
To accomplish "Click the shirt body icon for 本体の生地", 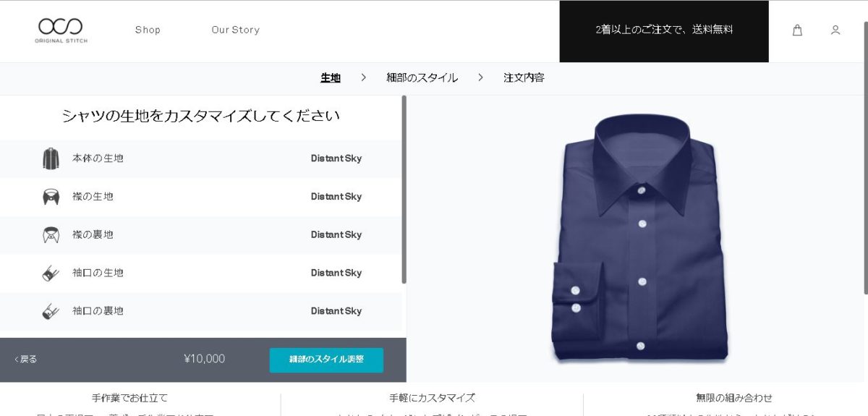I will tap(51, 158).
